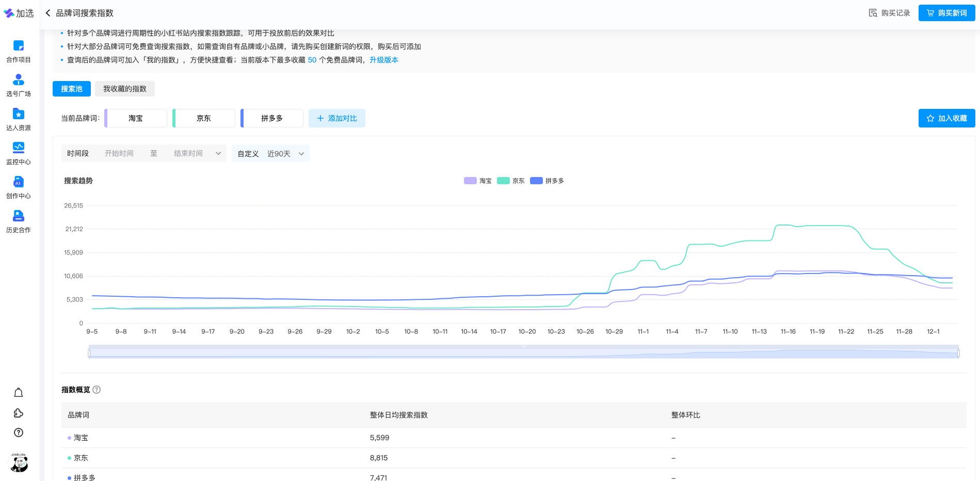Click the 品牌词搜索指数 page title

85,13
